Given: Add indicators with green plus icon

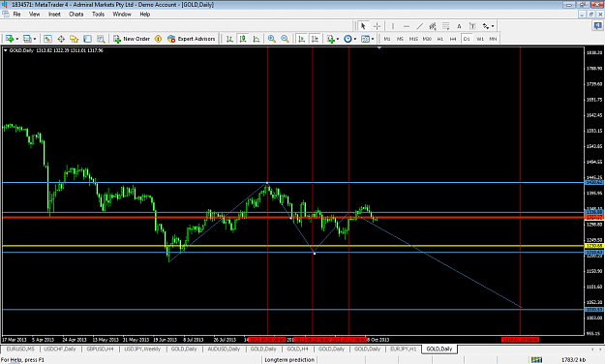Looking at the screenshot, I should (x=331, y=39).
